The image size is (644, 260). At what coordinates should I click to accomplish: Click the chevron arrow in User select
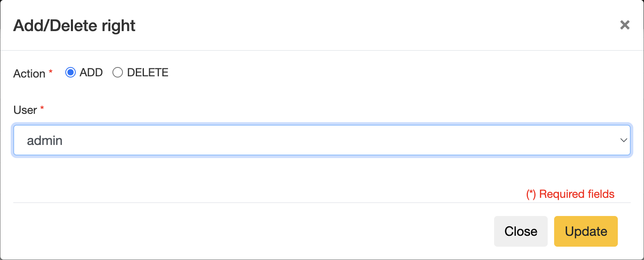623,140
